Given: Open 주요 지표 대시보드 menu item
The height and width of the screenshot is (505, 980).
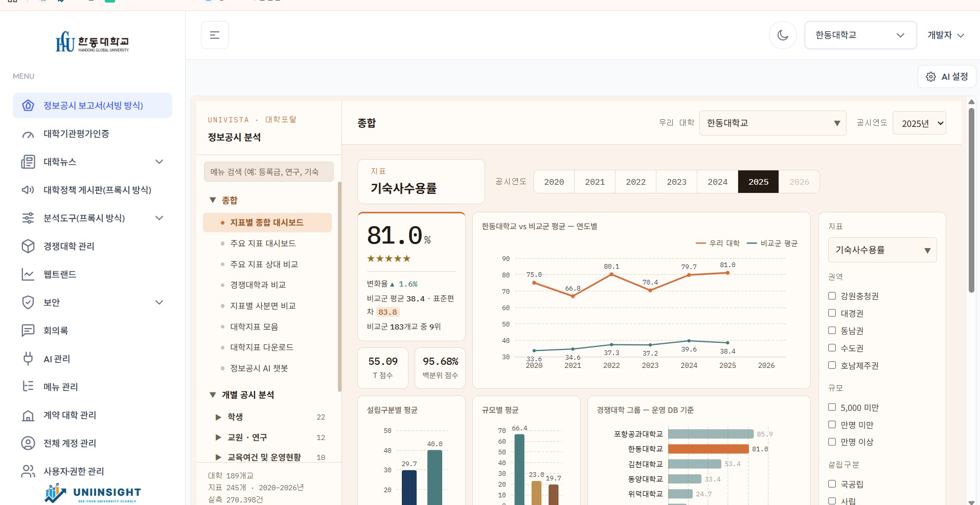Looking at the screenshot, I should (263, 244).
